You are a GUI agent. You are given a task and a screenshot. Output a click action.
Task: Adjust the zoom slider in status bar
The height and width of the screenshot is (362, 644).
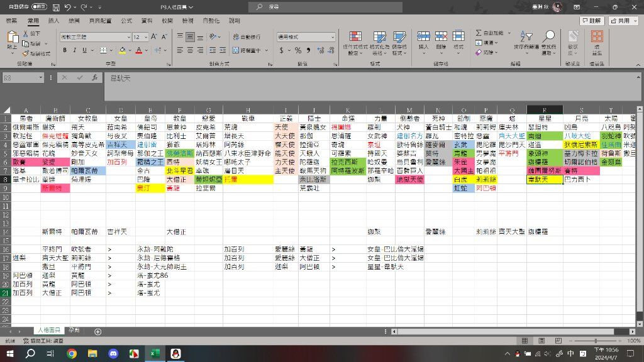pyautogui.click(x=596, y=341)
